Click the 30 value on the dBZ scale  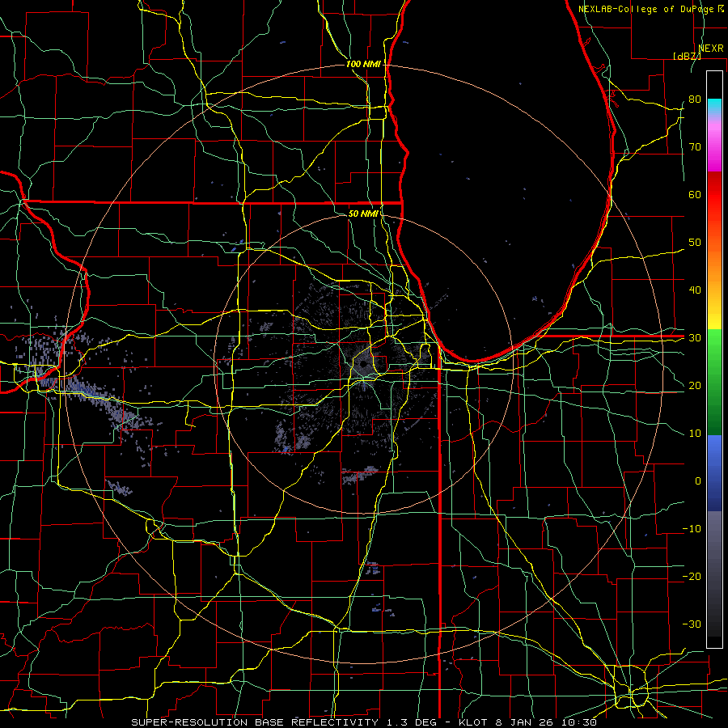695,338
